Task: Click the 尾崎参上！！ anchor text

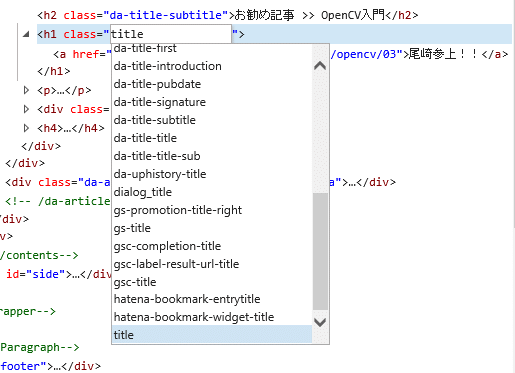Action: (444, 54)
